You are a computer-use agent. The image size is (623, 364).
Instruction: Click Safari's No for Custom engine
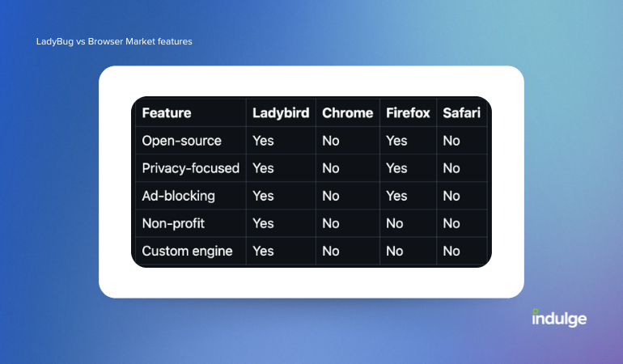[451, 251]
